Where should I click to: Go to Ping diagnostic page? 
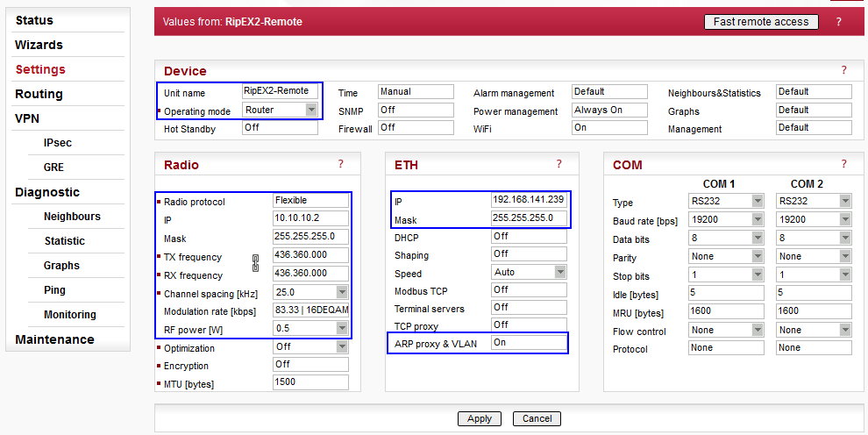tap(55, 290)
